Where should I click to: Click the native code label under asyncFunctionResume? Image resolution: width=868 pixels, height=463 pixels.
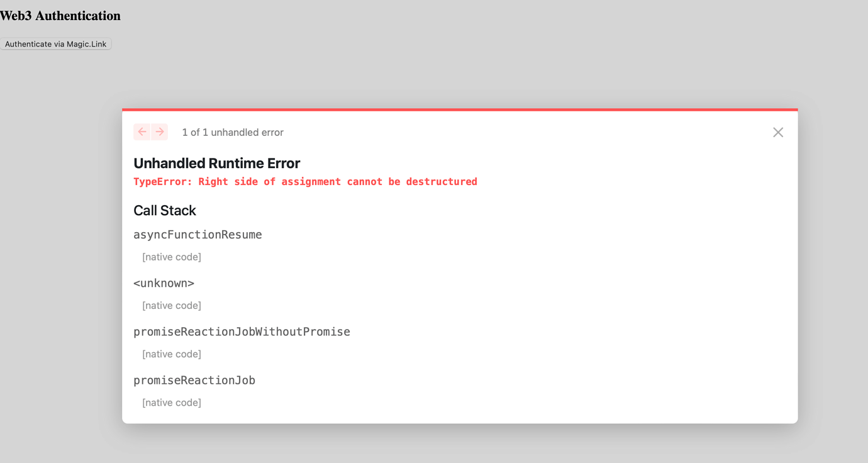(171, 257)
